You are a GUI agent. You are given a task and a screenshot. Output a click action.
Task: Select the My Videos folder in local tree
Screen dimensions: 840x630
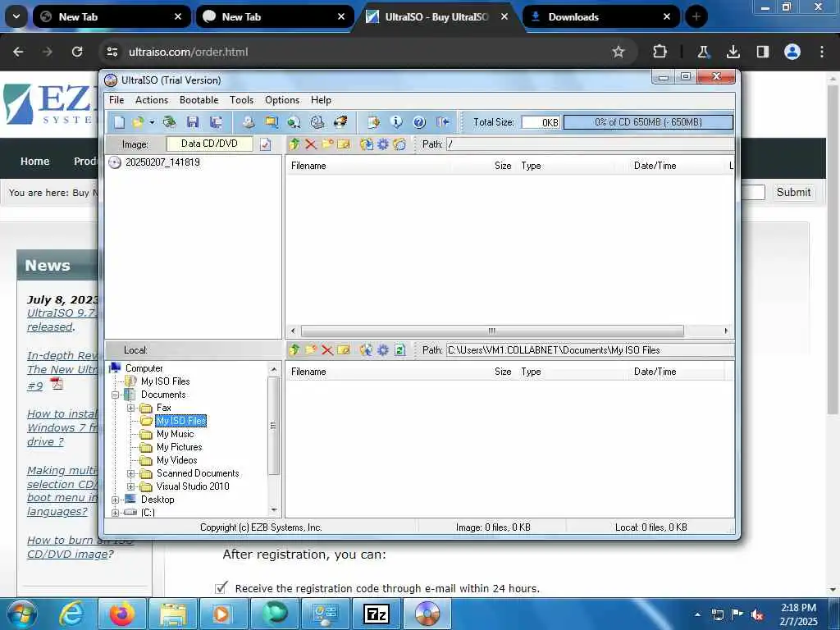point(177,460)
